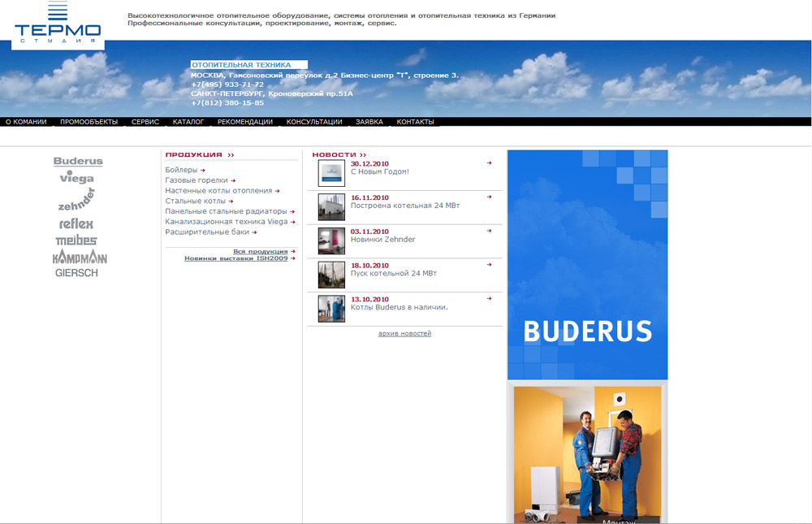Image resolution: width=812 pixels, height=524 pixels.
Task: Click the arrow next to Бойлеры
Action: [x=202, y=170]
